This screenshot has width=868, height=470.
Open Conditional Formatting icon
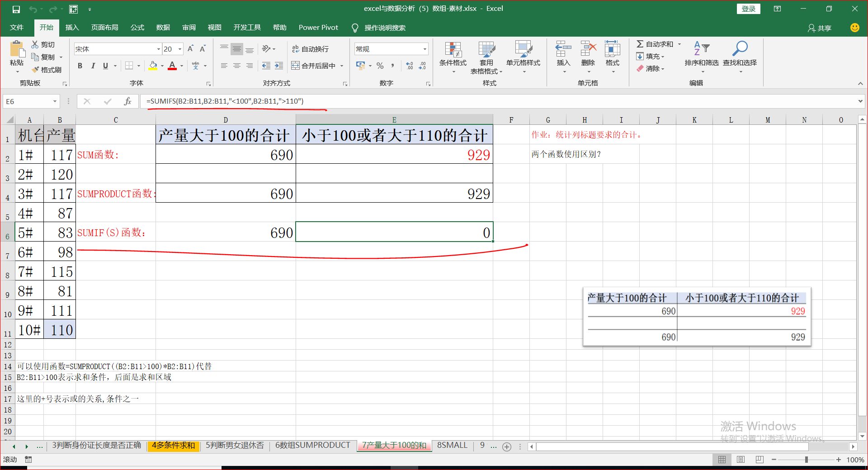(x=453, y=49)
